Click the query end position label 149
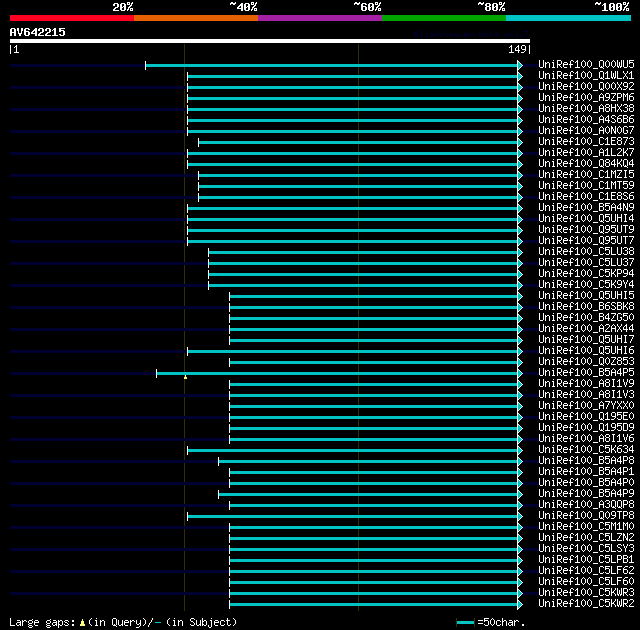Screen dimensions: 640x630 coord(517,49)
